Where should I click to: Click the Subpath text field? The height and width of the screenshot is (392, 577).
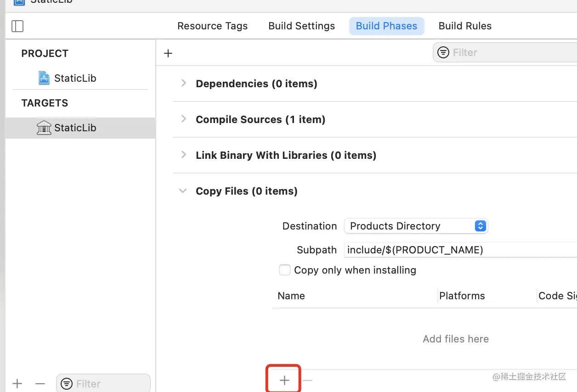(x=459, y=250)
